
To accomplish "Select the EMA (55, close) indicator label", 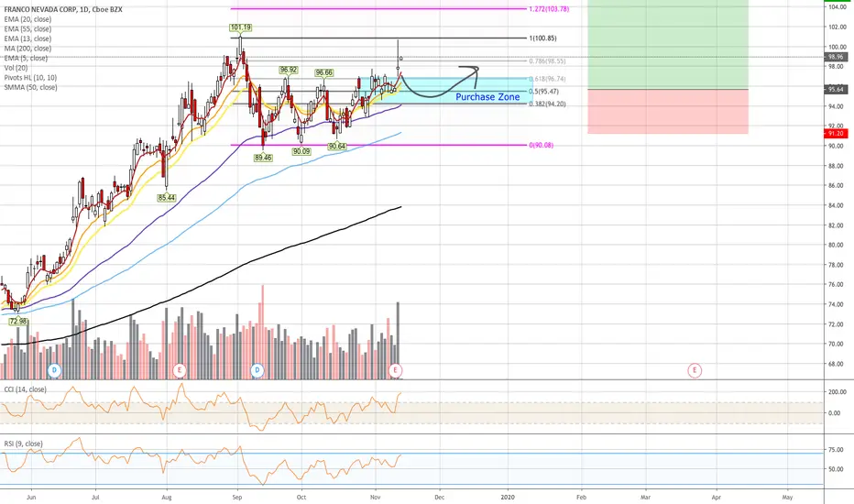I will coord(27,29).
